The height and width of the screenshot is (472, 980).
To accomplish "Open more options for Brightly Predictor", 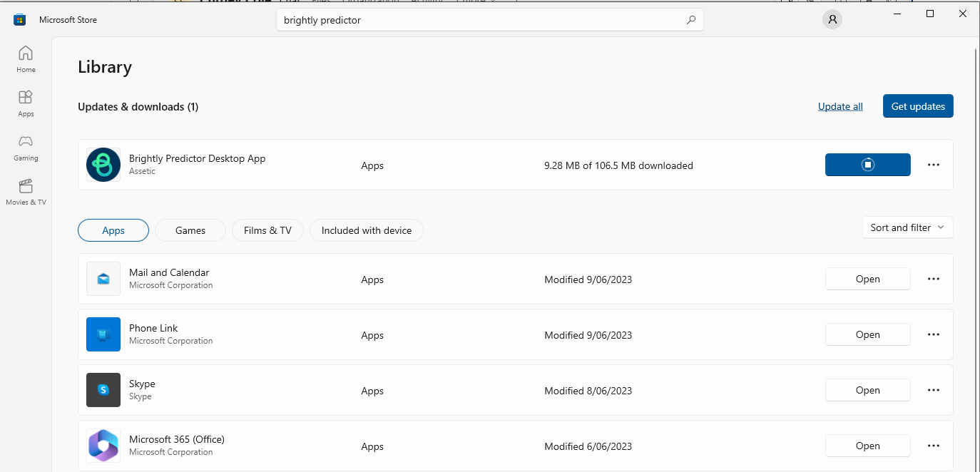I will coord(934,165).
